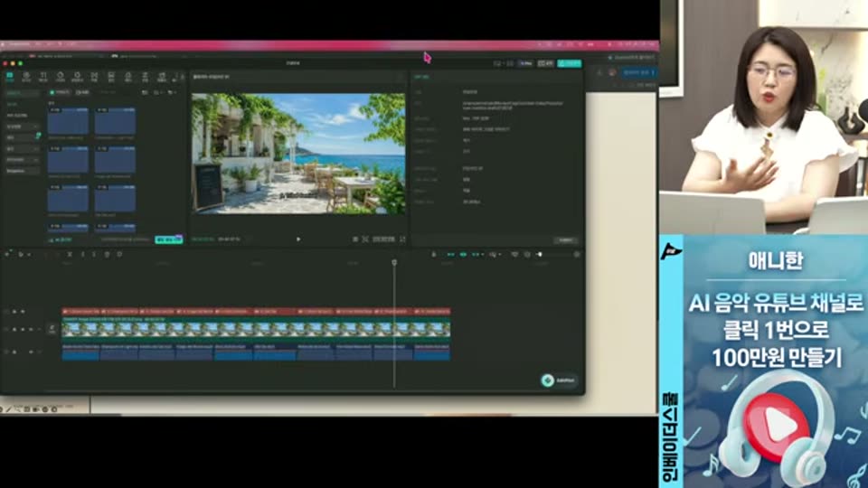Click the delete trash icon in timeline toolbar
This screenshot has width=868, height=488.
point(108,255)
